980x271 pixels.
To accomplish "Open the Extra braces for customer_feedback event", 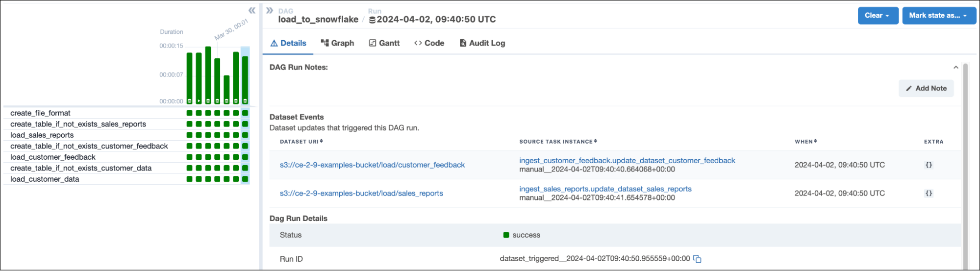I will pos(929,165).
